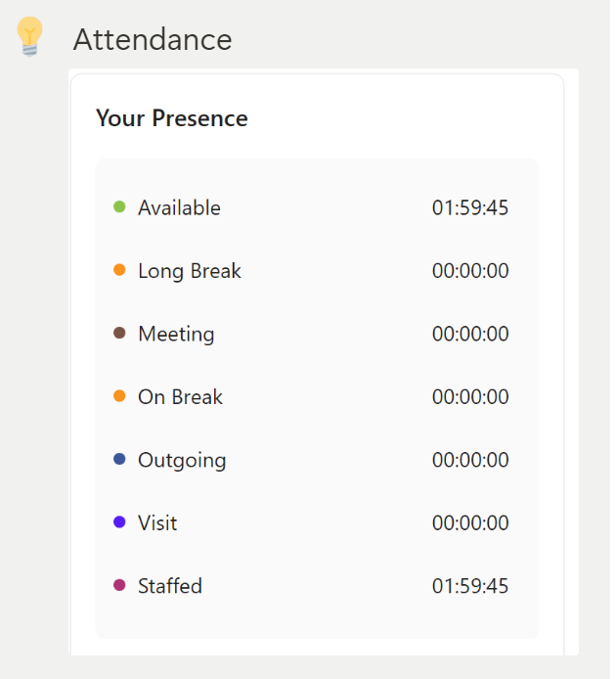
Task: Select the Meeting presence label
Action: click(177, 335)
